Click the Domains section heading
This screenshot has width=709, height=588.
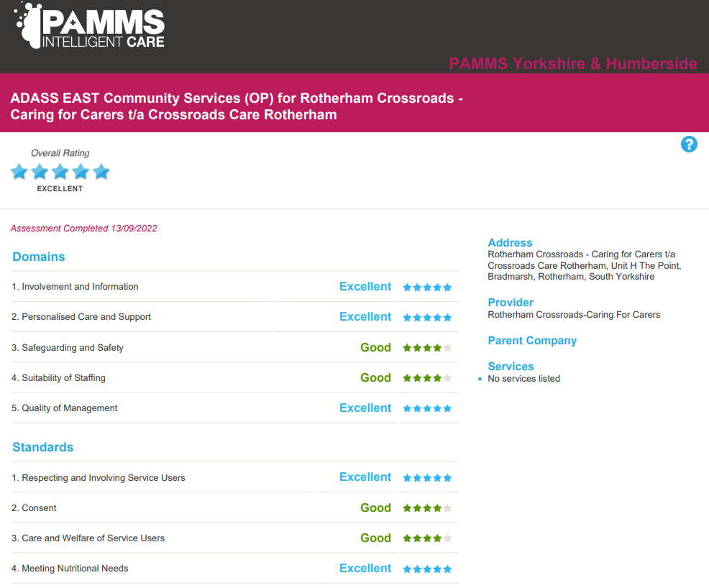pos(39,257)
